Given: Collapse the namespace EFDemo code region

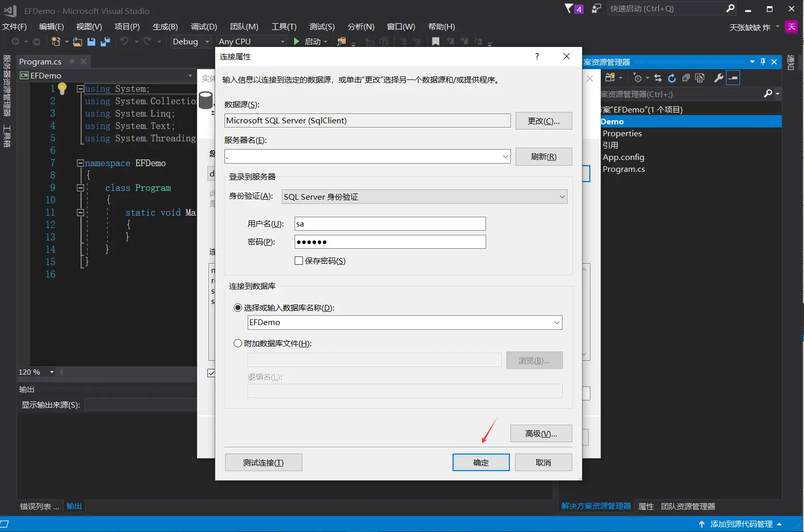Looking at the screenshot, I should (x=81, y=163).
